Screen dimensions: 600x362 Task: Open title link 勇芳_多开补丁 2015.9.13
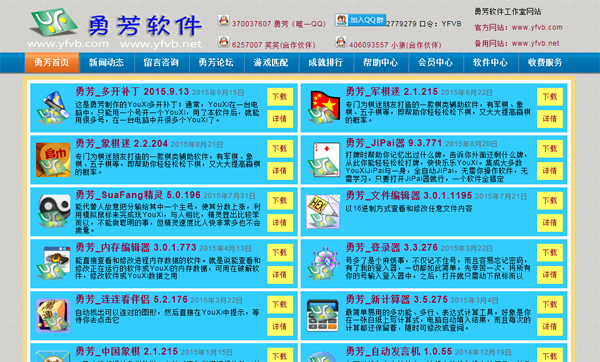(x=132, y=92)
